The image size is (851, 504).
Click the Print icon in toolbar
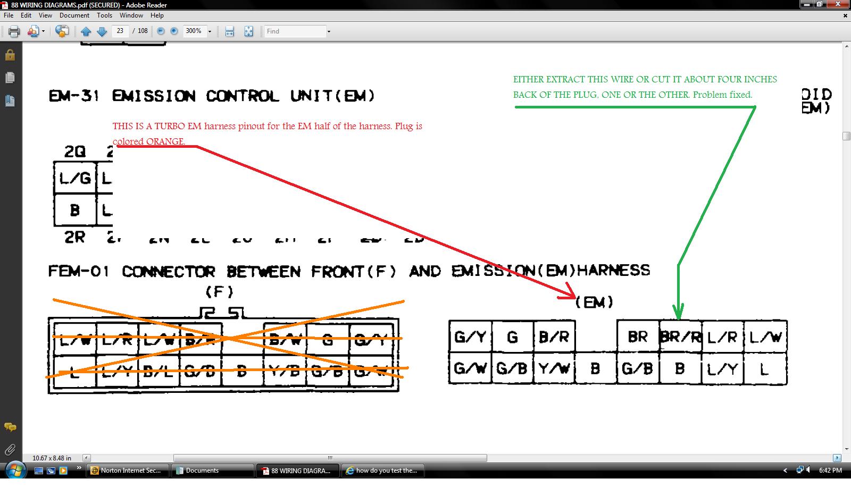point(14,31)
